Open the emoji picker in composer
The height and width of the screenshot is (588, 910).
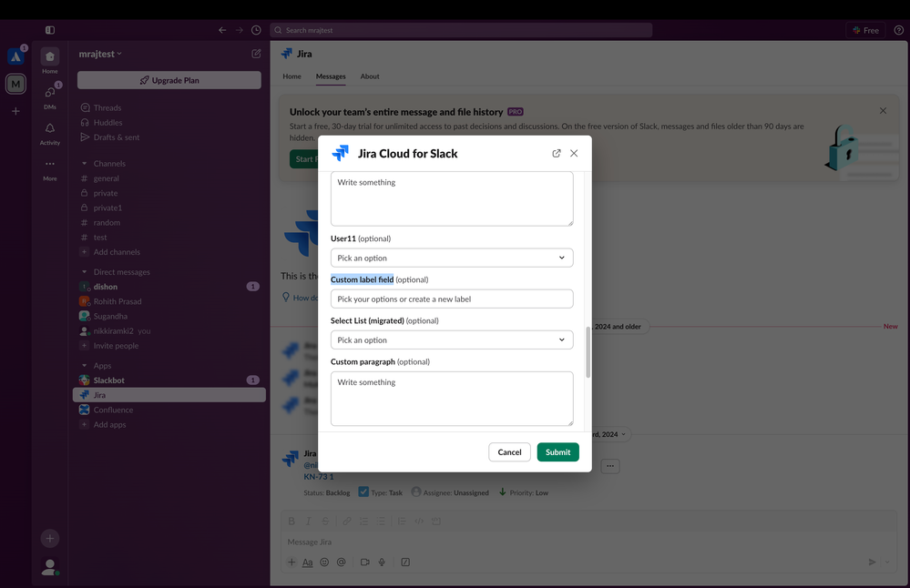(324, 562)
